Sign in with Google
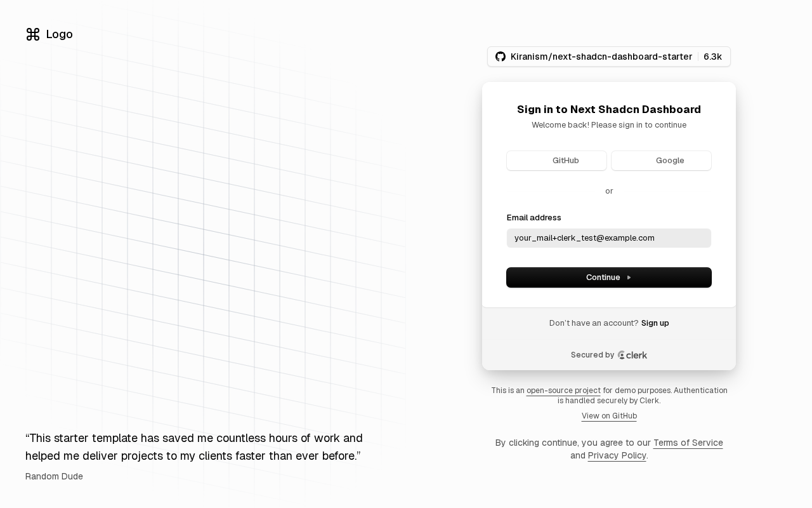Viewport: 812px width, 508px height. [661, 161]
